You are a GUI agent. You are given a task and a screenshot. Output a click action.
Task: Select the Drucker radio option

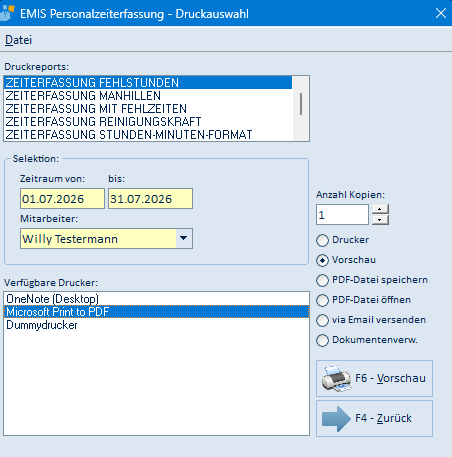pyautogui.click(x=322, y=240)
